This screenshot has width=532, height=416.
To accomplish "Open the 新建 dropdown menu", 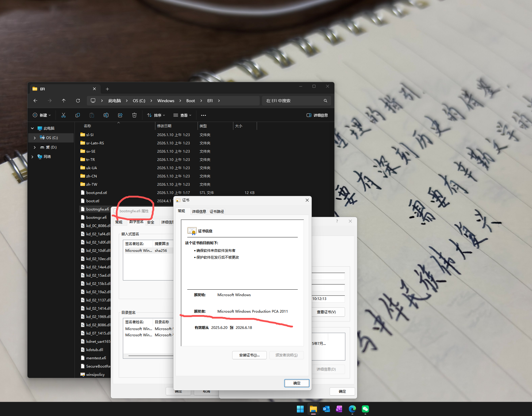I will (x=42, y=115).
